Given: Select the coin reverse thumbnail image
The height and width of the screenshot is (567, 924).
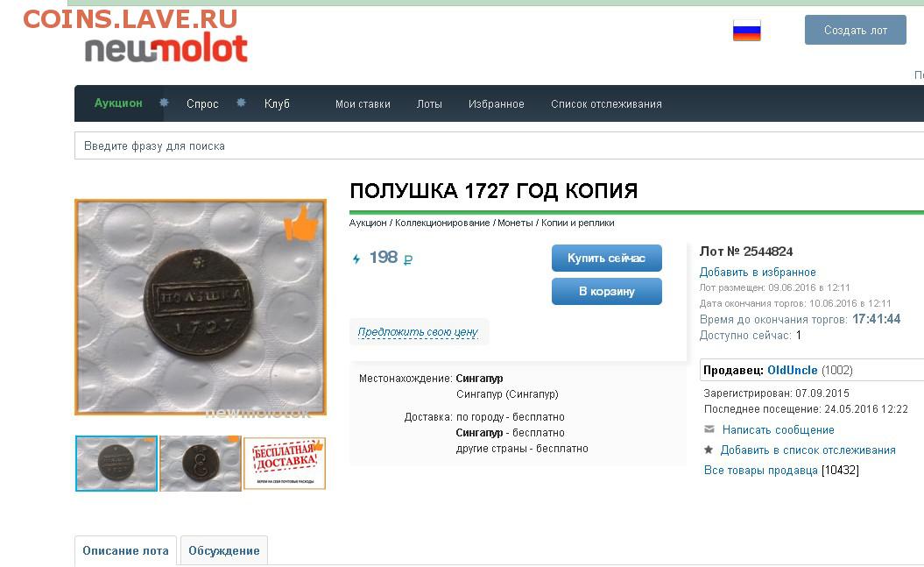Looking at the screenshot, I should point(201,464).
